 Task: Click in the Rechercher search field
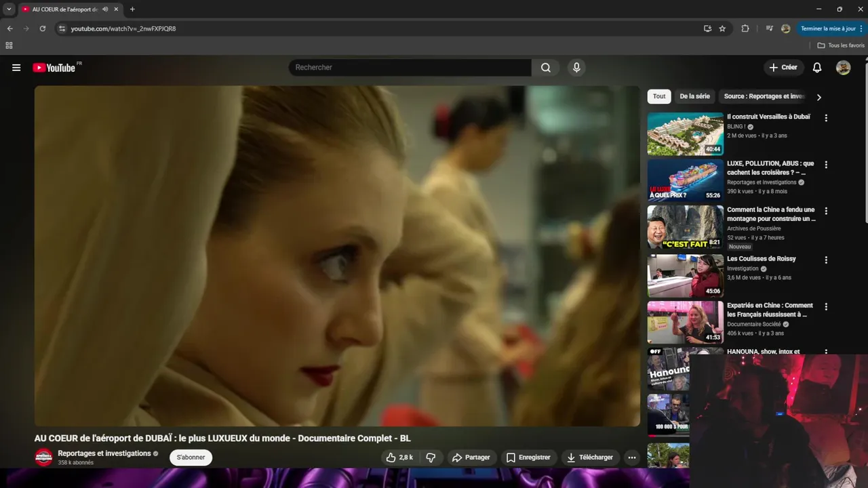(x=410, y=68)
